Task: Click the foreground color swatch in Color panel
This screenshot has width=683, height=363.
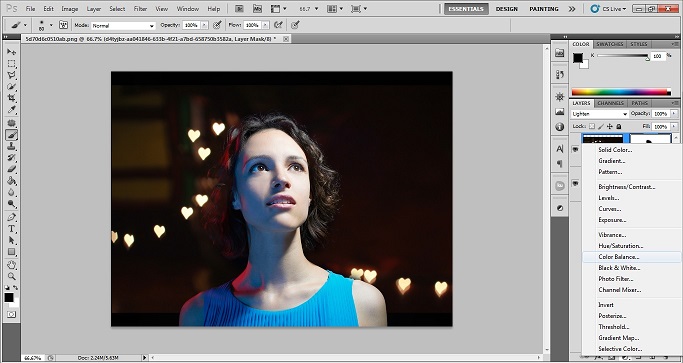Action: [x=578, y=58]
